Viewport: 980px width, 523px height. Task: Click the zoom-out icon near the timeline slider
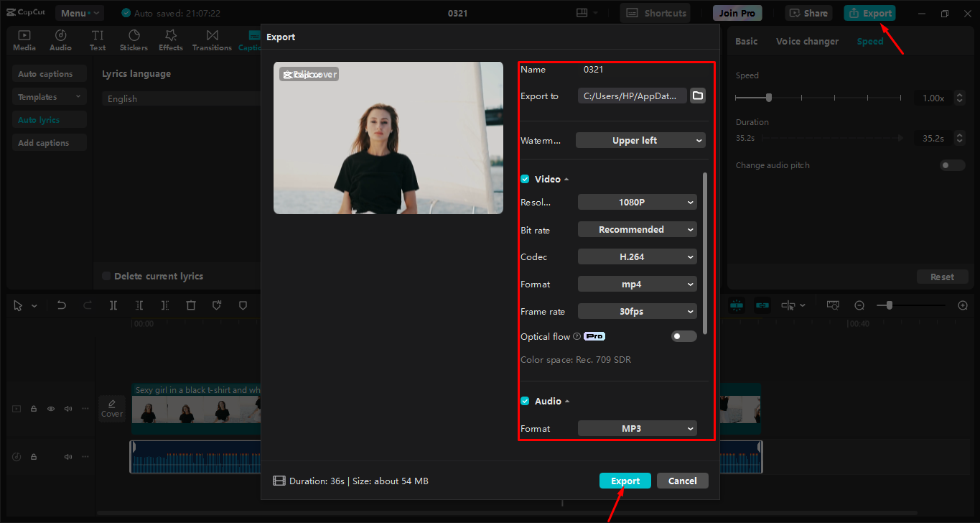(859, 305)
